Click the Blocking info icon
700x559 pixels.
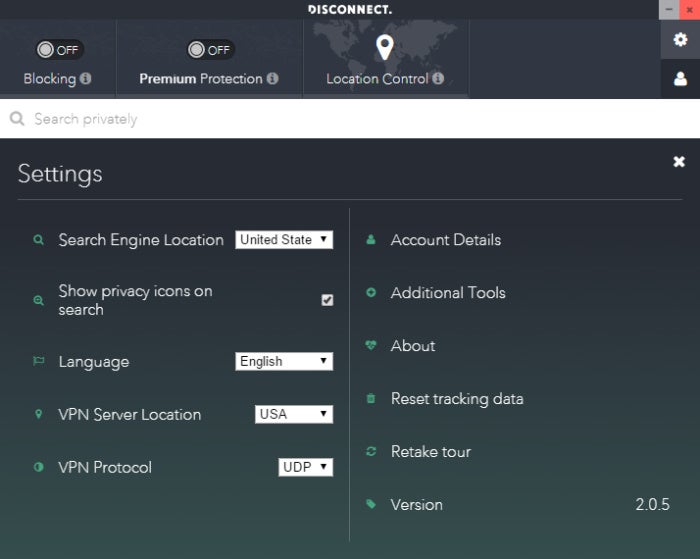point(85,79)
